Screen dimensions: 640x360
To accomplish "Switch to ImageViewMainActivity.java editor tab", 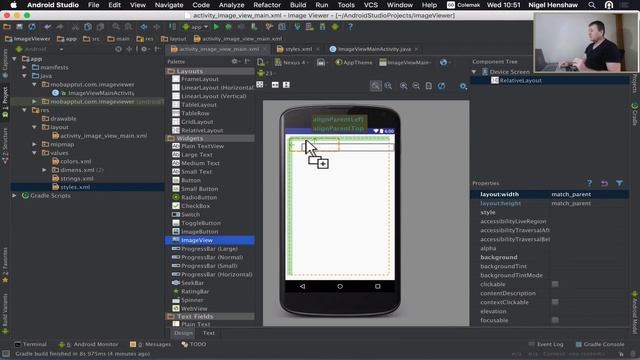I will point(374,49).
